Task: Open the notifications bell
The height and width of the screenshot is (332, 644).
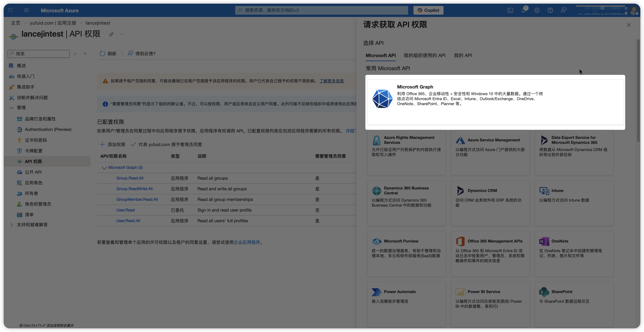Action: 523,10
